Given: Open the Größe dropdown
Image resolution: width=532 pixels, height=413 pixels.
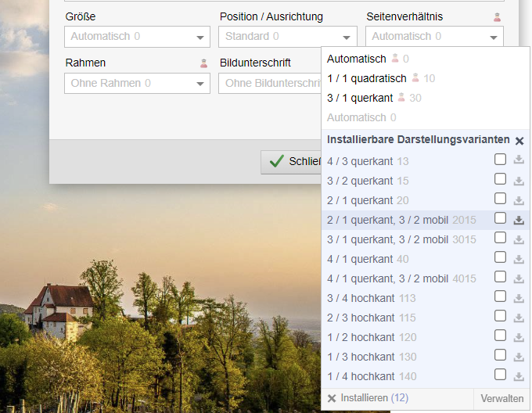Looking at the screenshot, I should point(137,37).
